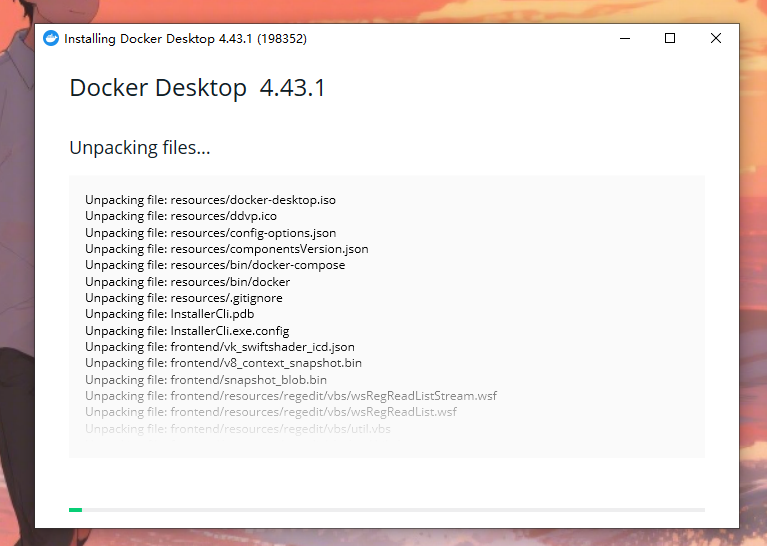The height and width of the screenshot is (546, 767).
Task: Click the green installation progress bar
Action: [x=76, y=510]
